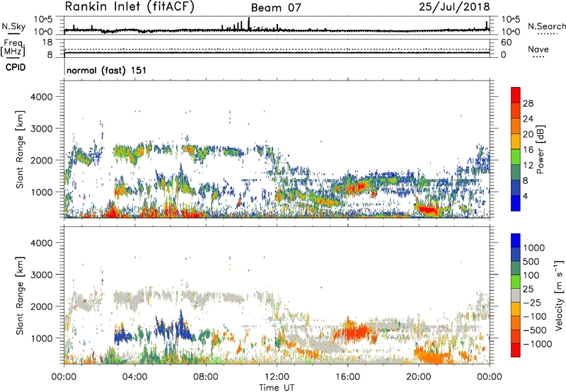
Task: Click the red top of power colorbar
Action: pos(516,95)
